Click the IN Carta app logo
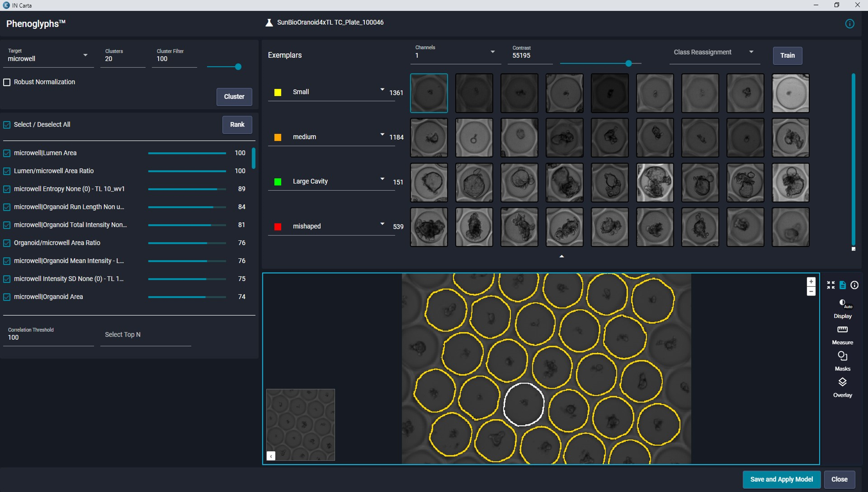This screenshot has width=868, height=492. (6, 5)
